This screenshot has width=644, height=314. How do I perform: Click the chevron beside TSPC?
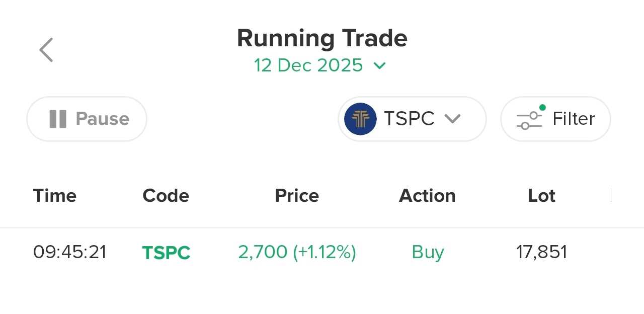point(453,119)
